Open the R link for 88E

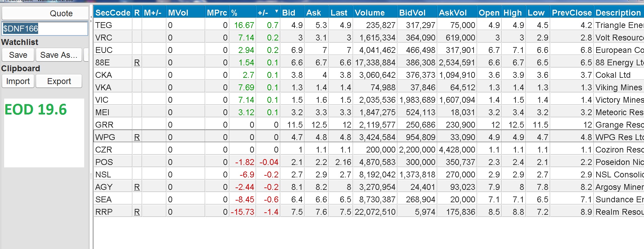coord(137,63)
